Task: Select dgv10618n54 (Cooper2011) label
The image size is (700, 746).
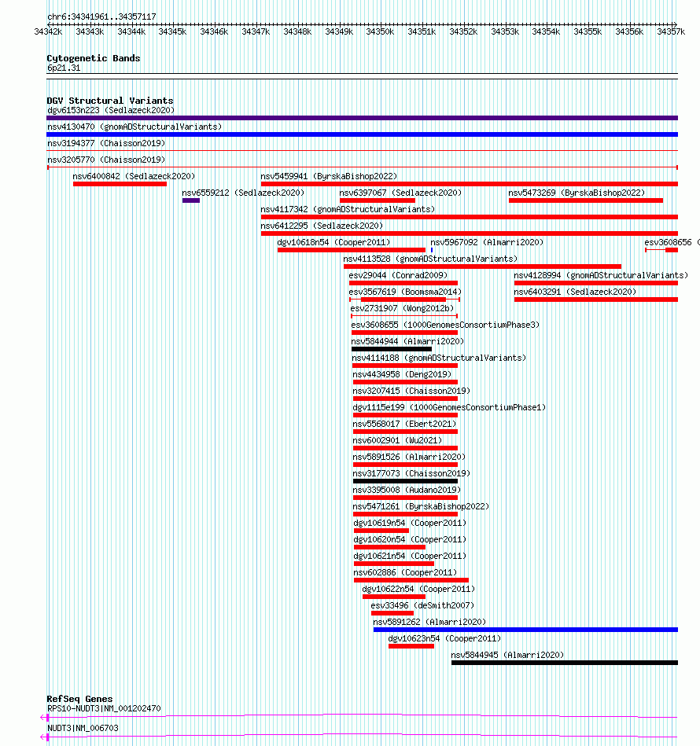Action: click(x=333, y=242)
